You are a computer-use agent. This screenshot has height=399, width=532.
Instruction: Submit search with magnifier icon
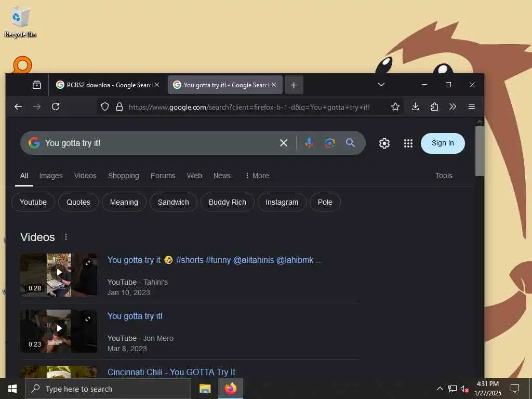tap(351, 143)
